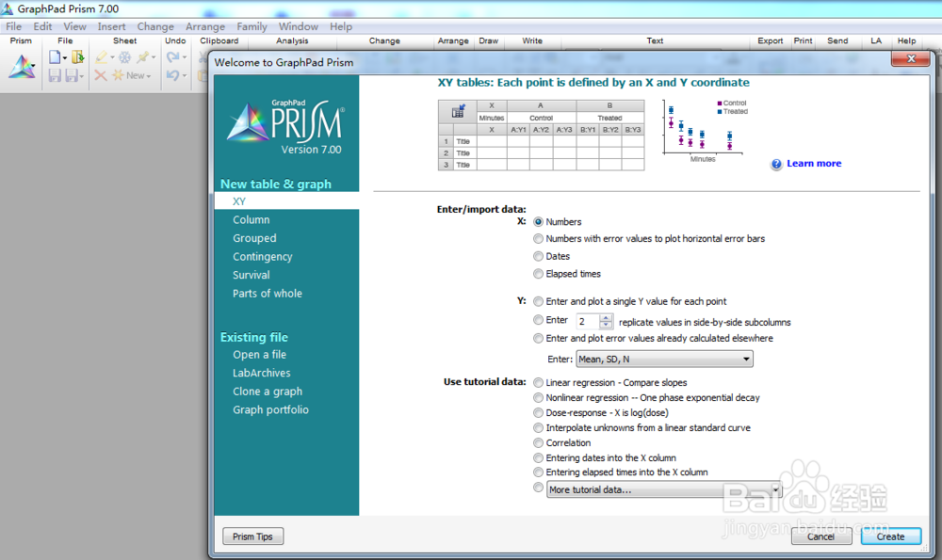Open the Learn more link
942x560 pixels.
[812, 163]
